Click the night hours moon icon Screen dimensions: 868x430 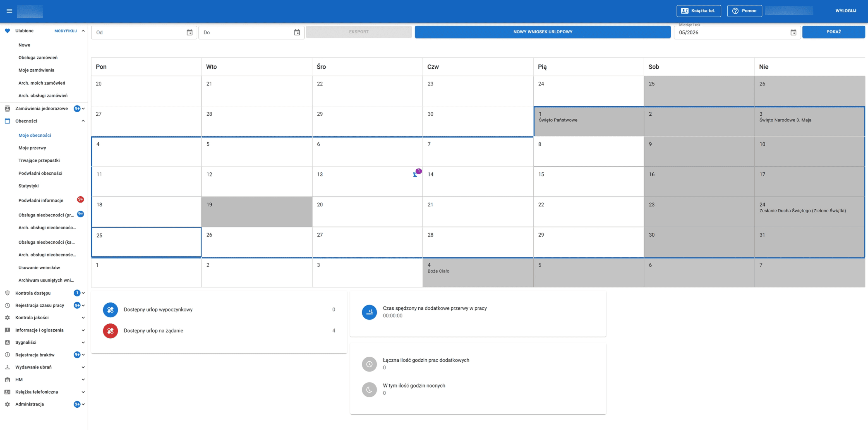369,390
